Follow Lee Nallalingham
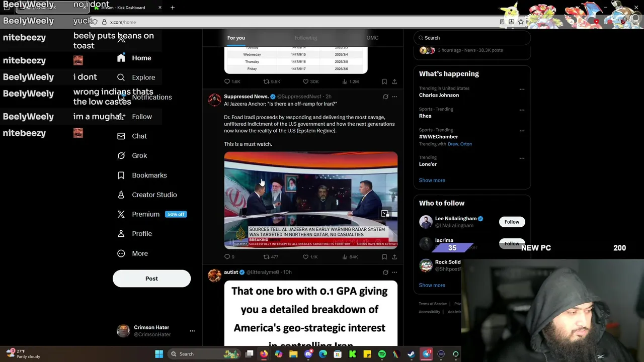The height and width of the screenshot is (362, 644). click(x=512, y=222)
